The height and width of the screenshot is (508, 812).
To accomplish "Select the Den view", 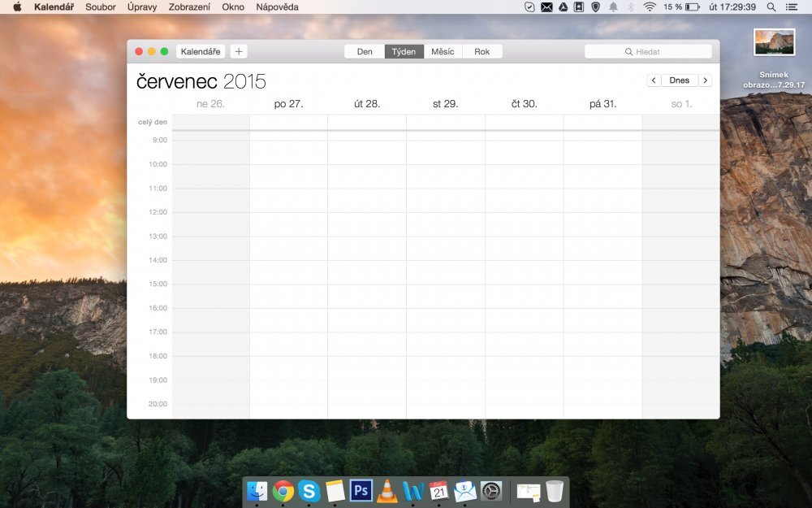I will (364, 50).
